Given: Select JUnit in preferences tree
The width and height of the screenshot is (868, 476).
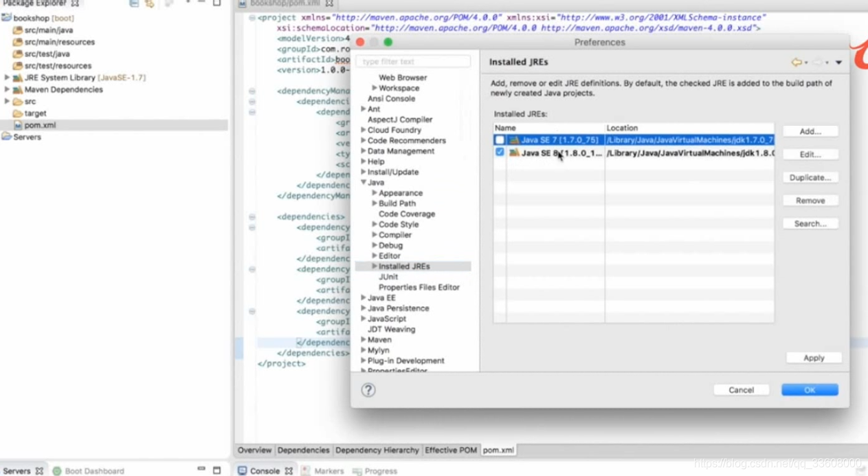Looking at the screenshot, I should pyautogui.click(x=388, y=277).
